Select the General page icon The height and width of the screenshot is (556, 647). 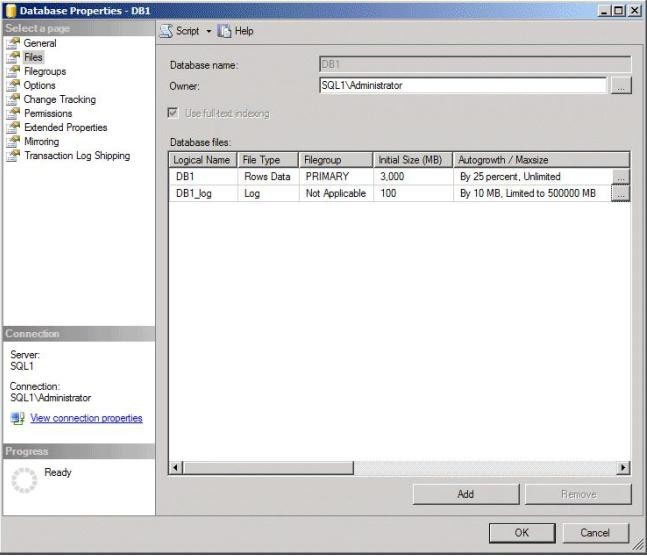click(13, 43)
